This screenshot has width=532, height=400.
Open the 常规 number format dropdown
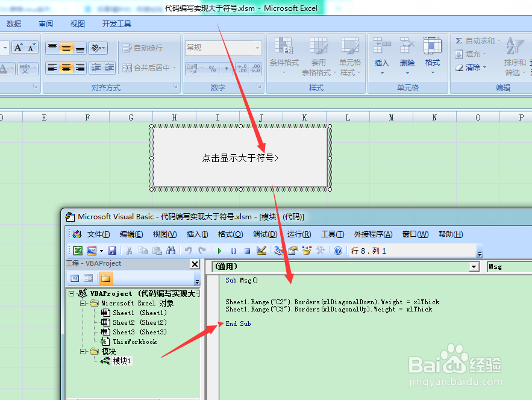coord(258,47)
